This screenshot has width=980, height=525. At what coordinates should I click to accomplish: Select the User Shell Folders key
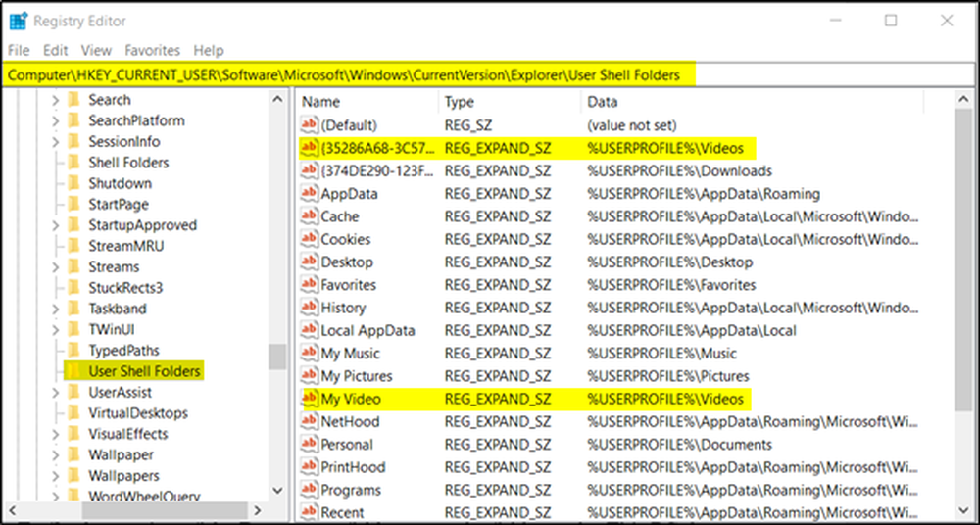tap(144, 371)
